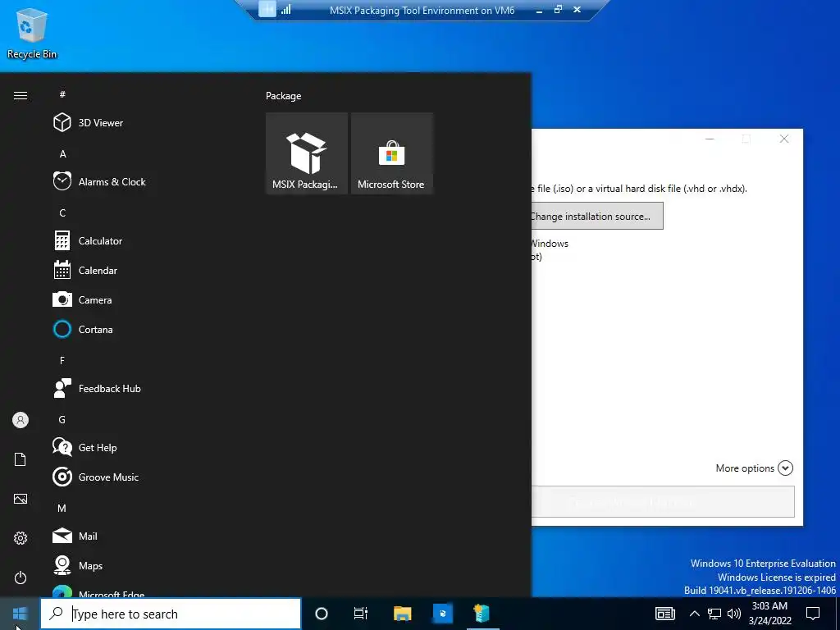Open the user account icon in Start
The width and height of the screenshot is (840, 630).
(x=21, y=420)
